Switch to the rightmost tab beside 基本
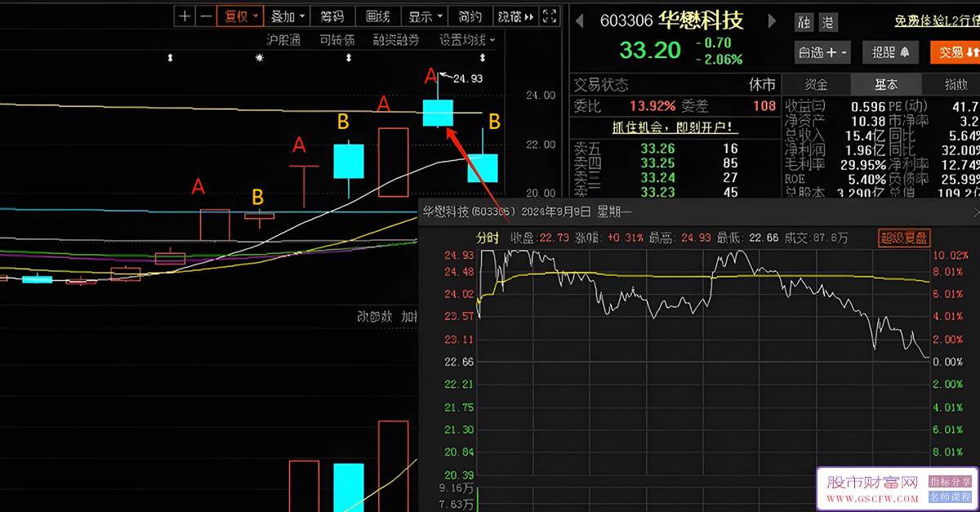This screenshot has height=512, width=980. tap(953, 84)
